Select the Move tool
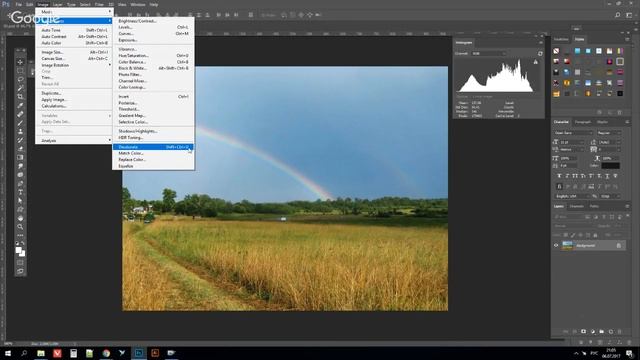The width and height of the screenshot is (640, 360). point(20,62)
